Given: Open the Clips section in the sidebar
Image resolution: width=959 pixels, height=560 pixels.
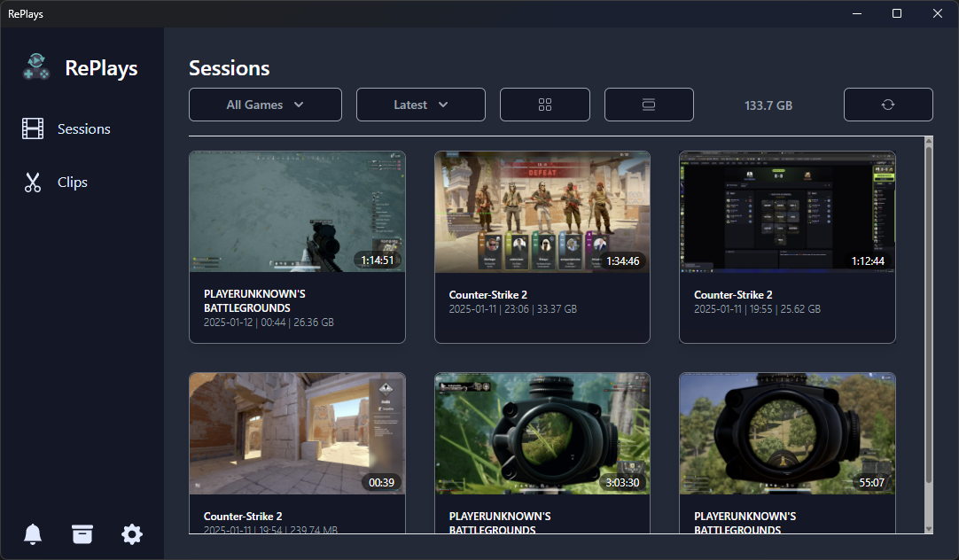Looking at the screenshot, I should (x=66, y=182).
